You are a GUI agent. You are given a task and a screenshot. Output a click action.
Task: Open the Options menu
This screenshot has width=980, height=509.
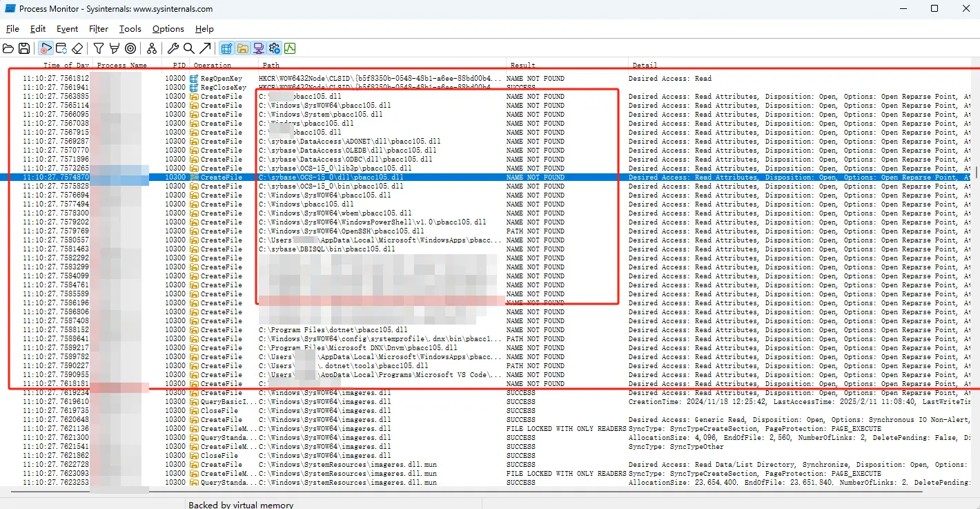pos(168,29)
